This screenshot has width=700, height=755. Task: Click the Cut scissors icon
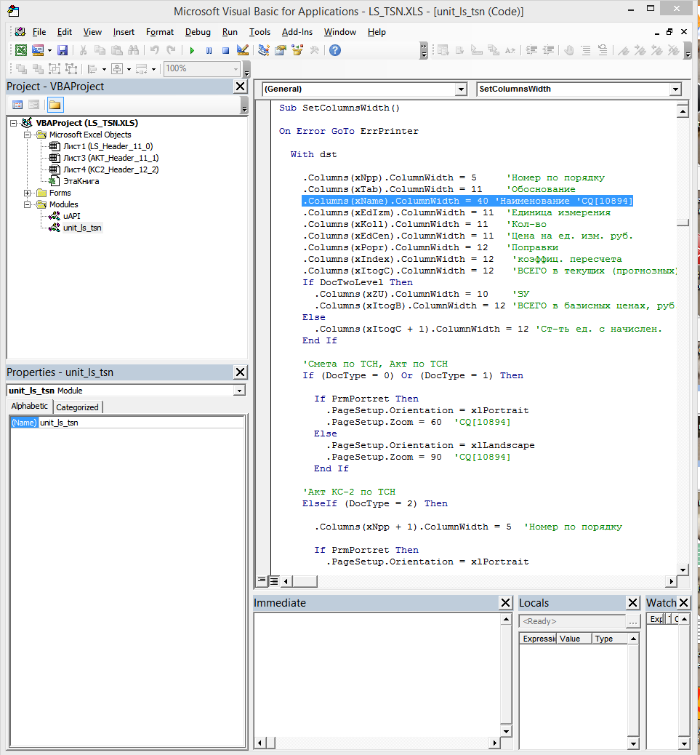coord(83,50)
